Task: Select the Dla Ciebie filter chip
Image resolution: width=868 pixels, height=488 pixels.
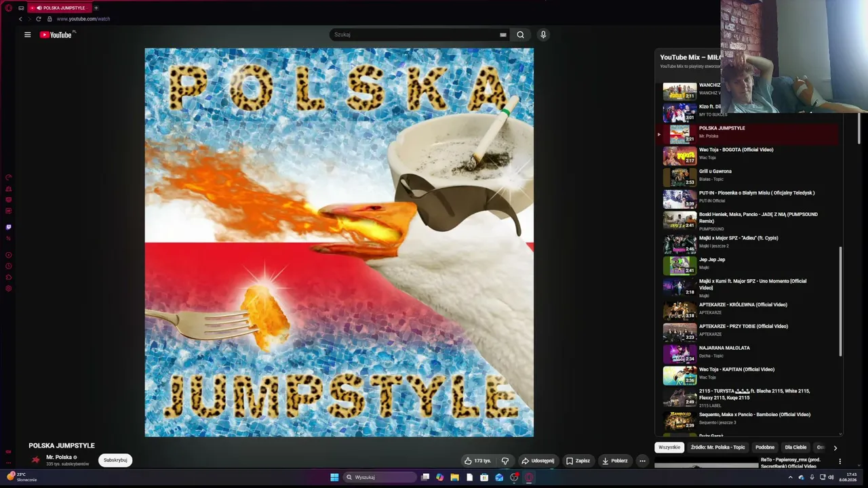Action: [x=795, y=447]
